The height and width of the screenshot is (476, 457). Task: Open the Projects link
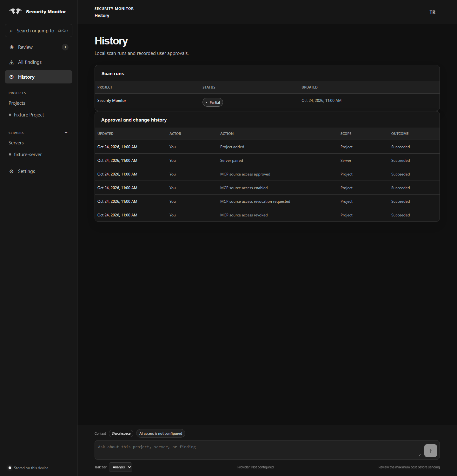[x=17, y=103]
